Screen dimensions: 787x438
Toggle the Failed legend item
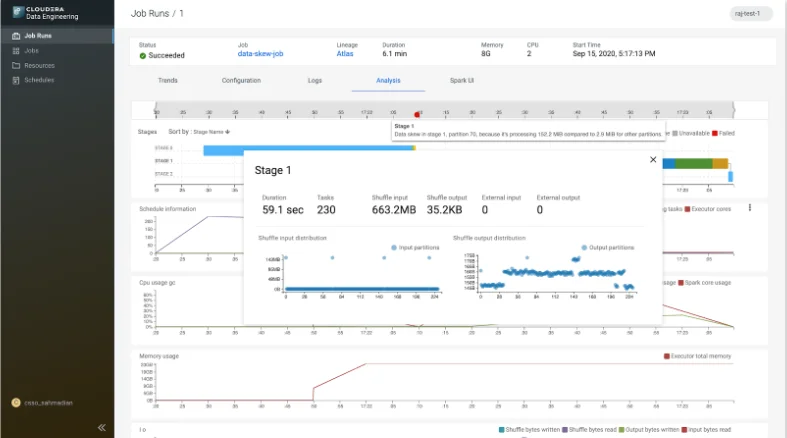(723, 133)
